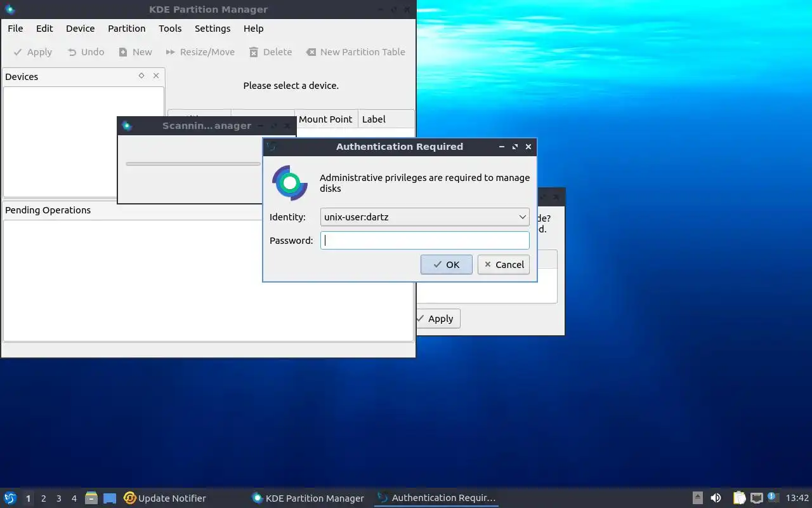Click show desktop icon in taskbar
The height and width of the screenshot is (508, 812).
click(110, 498)
